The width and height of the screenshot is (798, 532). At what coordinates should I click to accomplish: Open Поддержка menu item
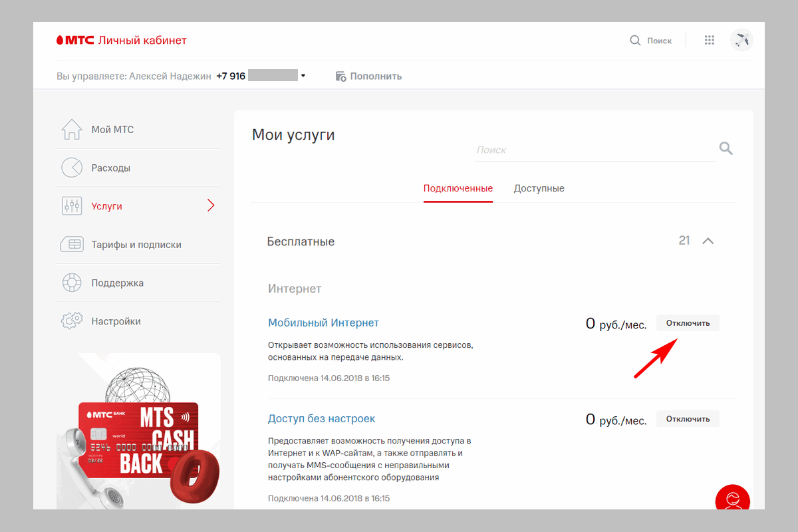(137, 283)
